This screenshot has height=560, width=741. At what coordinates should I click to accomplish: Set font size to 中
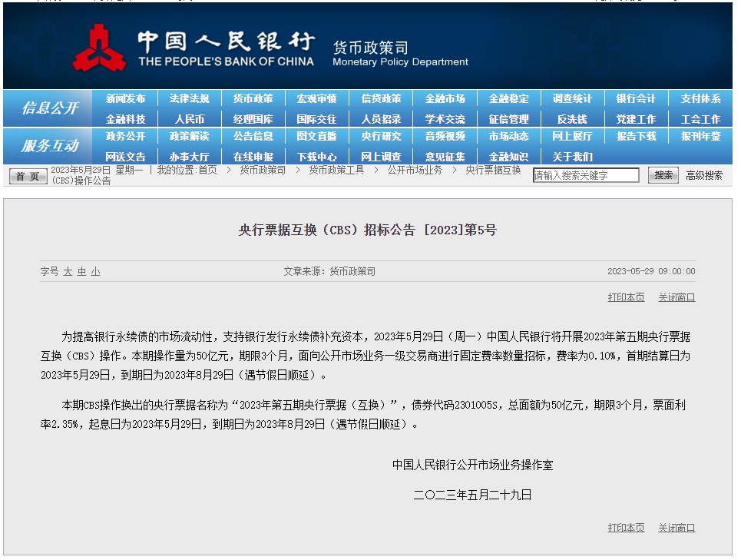click(x=81, y=272)
